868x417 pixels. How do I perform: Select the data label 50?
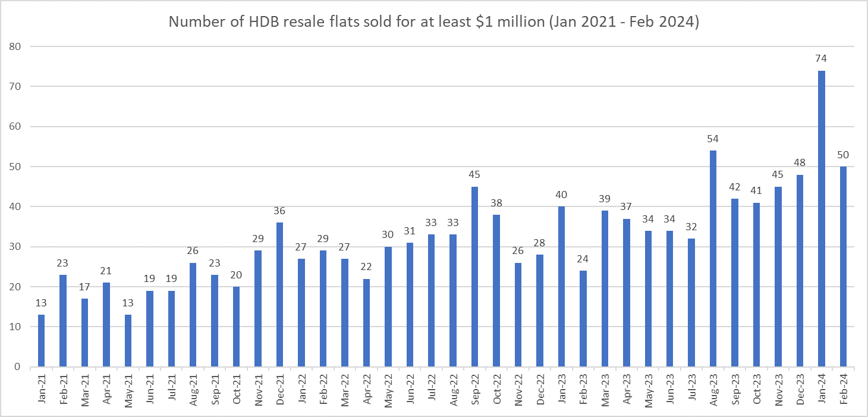(843, 155)
